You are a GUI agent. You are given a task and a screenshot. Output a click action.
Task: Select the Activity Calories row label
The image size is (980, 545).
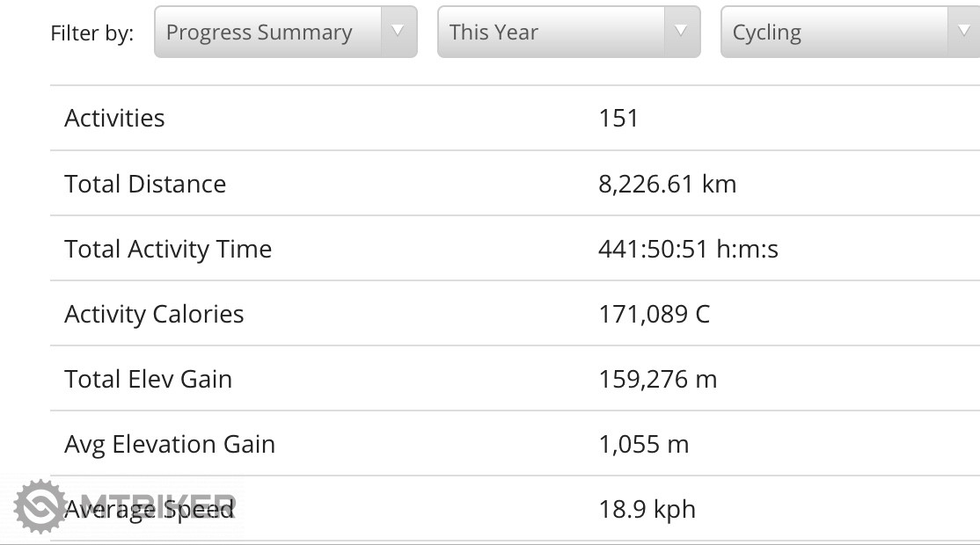(154, 314)
